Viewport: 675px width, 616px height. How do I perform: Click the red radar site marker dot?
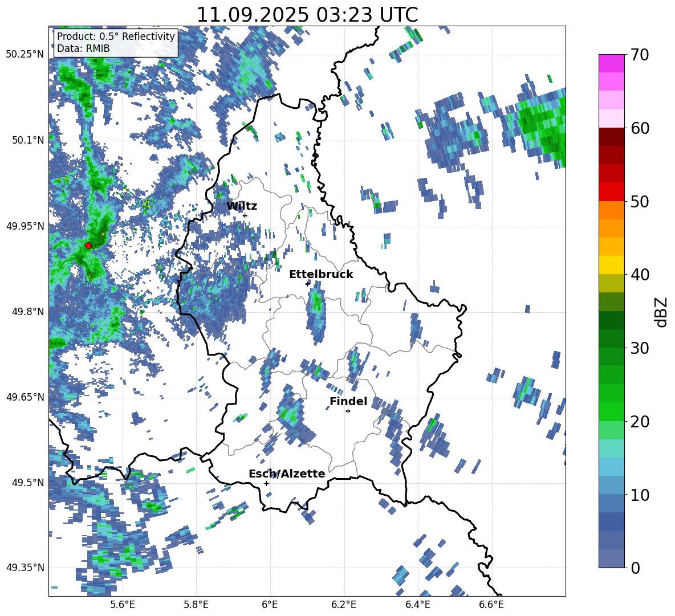pyautogui.click(x=88, y=246)
